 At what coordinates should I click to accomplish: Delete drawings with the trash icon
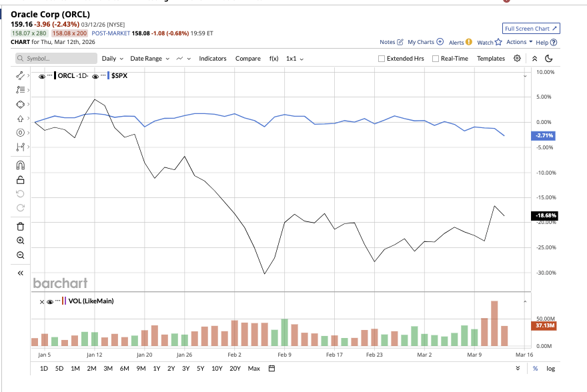tap(20, 226)
